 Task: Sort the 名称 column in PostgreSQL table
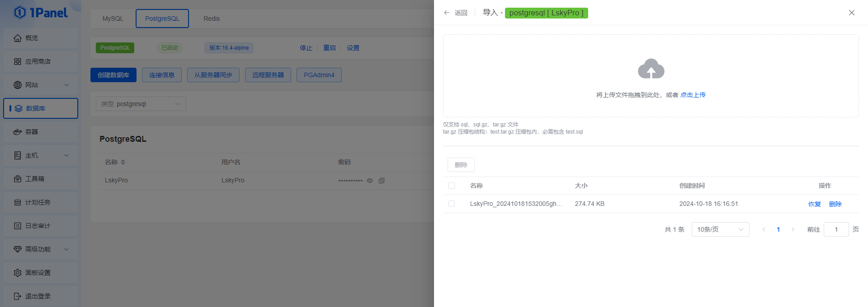[123, 162]
